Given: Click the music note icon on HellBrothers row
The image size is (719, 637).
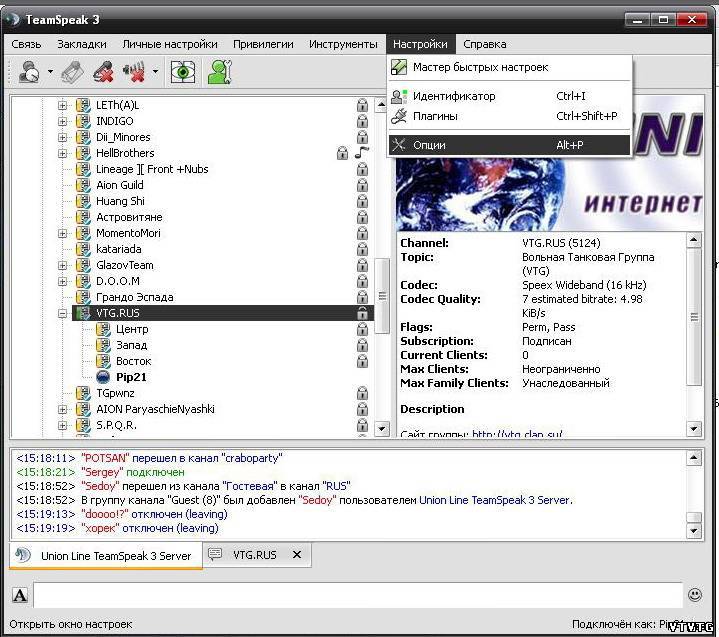Looking at the screenshot, I should (x=362, y=153).
